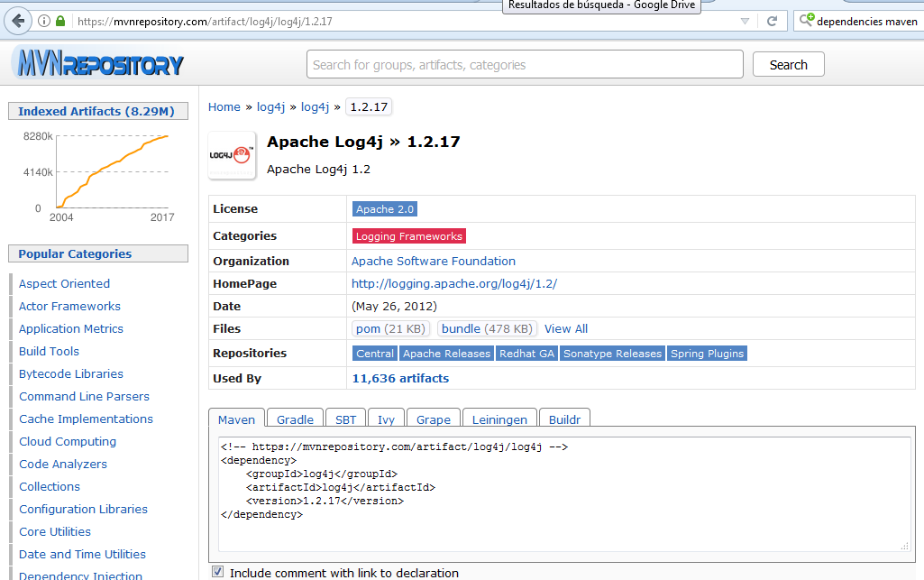Open the URL history dropdown arrow
Viewport: 924px width, 580px height.
745,22
